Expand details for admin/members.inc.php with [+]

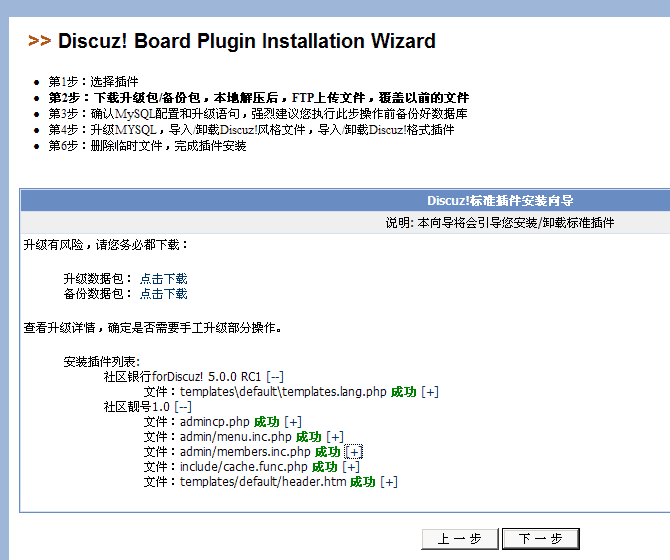[354, 452]
